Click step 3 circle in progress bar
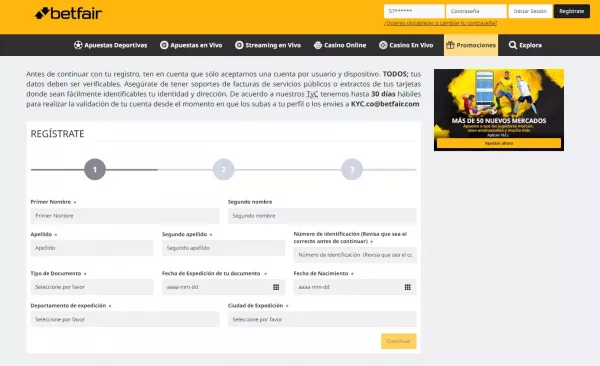 point(352,169)
